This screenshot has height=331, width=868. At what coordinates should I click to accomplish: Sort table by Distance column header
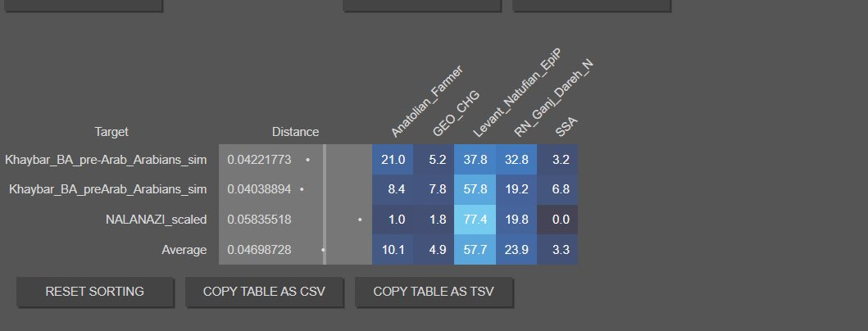click(295, 131)
